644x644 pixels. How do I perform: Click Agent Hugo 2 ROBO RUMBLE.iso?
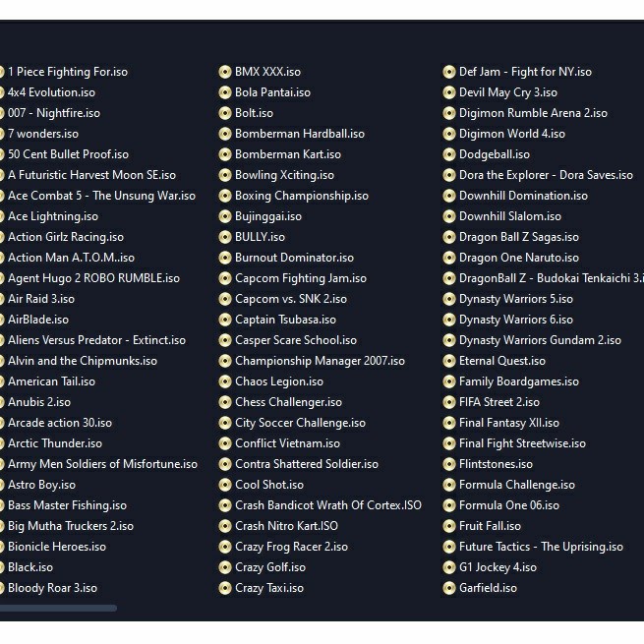coord(93,278)
